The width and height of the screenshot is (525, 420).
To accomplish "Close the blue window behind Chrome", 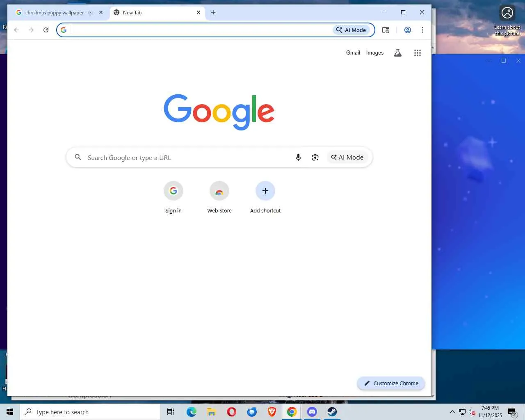I will point(518,61).
